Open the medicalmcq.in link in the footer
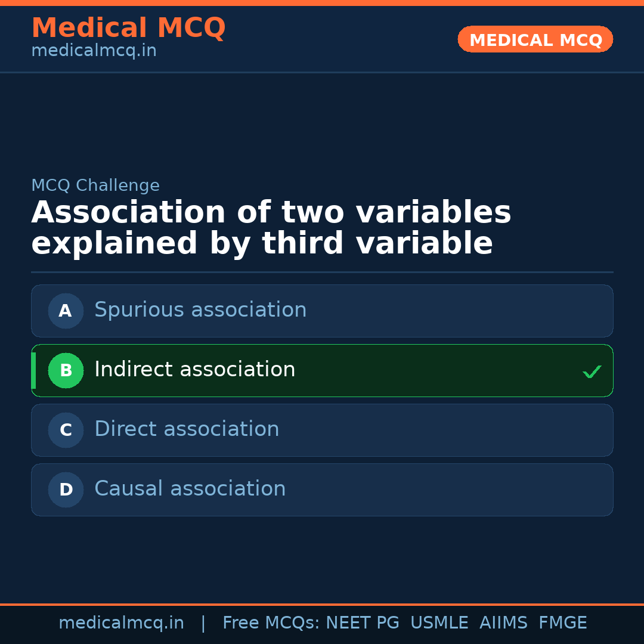 pos(121,623)
